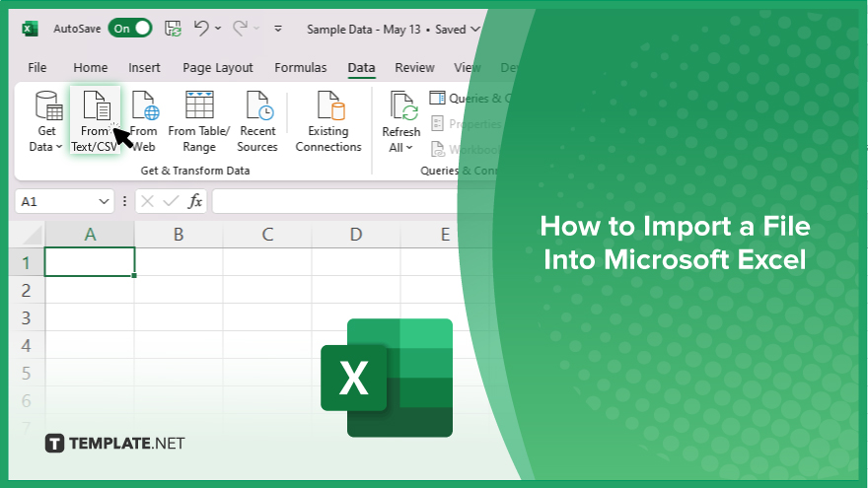This screenshot has width=868, height=488.
Task: Switch to the Home tab
Action: [x=90, y=67]
